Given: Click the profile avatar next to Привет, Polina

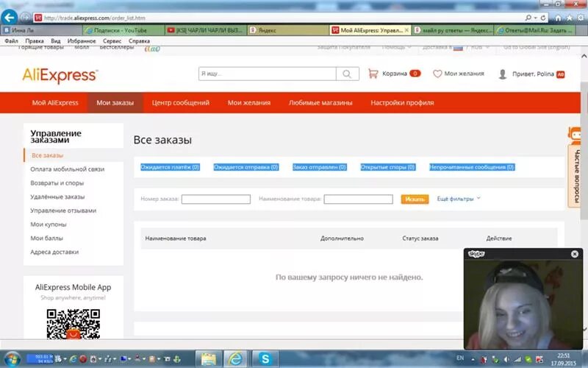Looking at the screenshot, I should click(x=503, y=74).
